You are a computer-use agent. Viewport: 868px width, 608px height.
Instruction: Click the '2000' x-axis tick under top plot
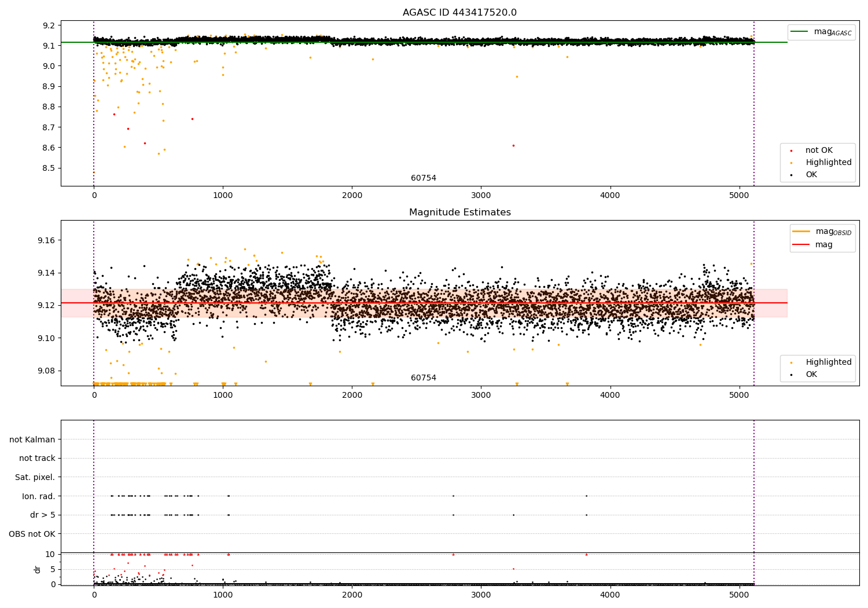(x=352, y=196)
